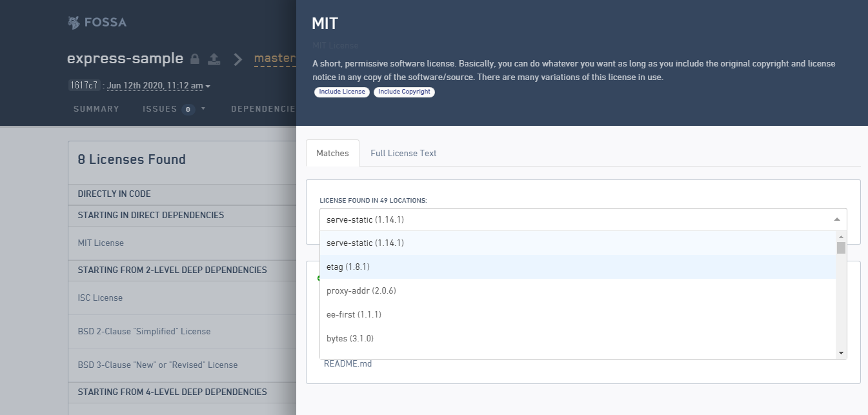The image size is (868, 415).
Task: Click the master branch link
Action: [x=275, y=59]
